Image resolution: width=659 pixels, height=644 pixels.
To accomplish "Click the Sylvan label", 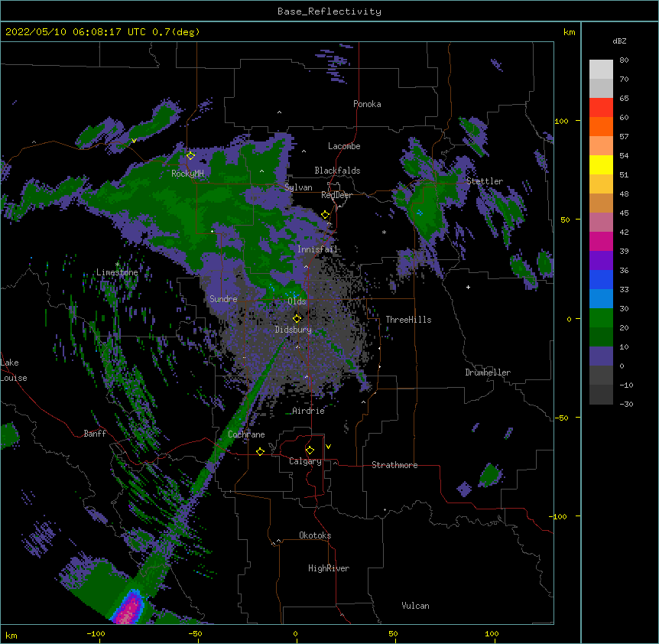I will pyautogui.click(x=298, y=187).
